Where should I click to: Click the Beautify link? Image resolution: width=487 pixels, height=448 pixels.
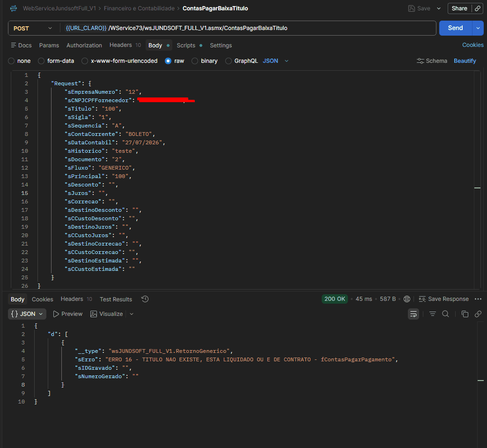click(x=465, y=61)
